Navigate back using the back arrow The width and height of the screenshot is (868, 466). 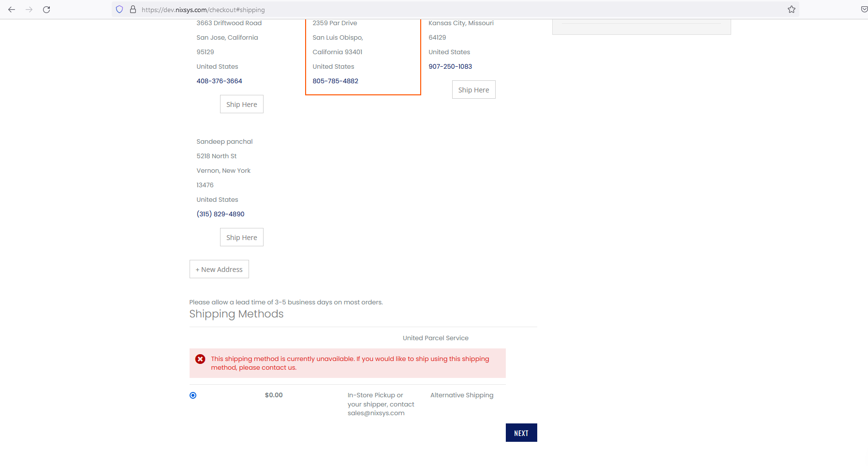pyautogui.click(x=12, y=9)
